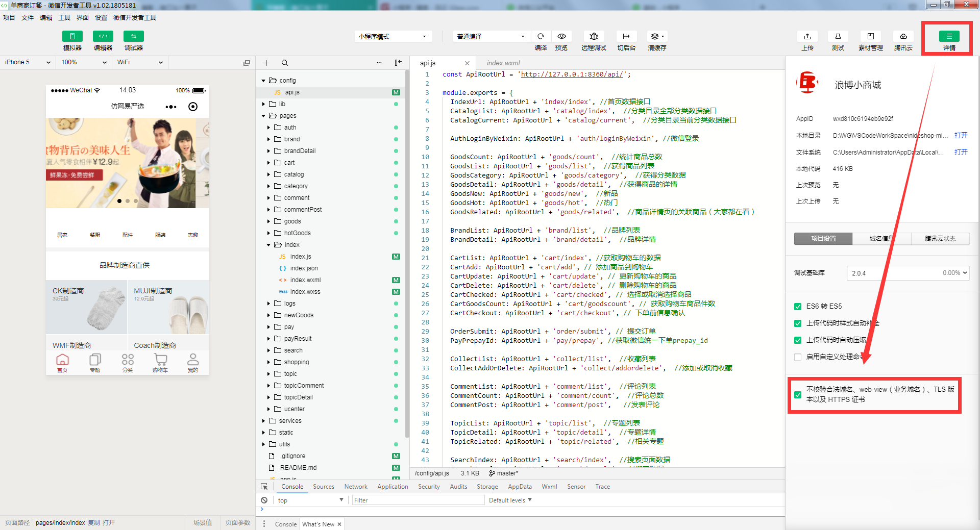Viewport: 980px width, 530px height.
Task: Open remote debugging bug icon (远程调试)
Action: (x=594, y=36)
